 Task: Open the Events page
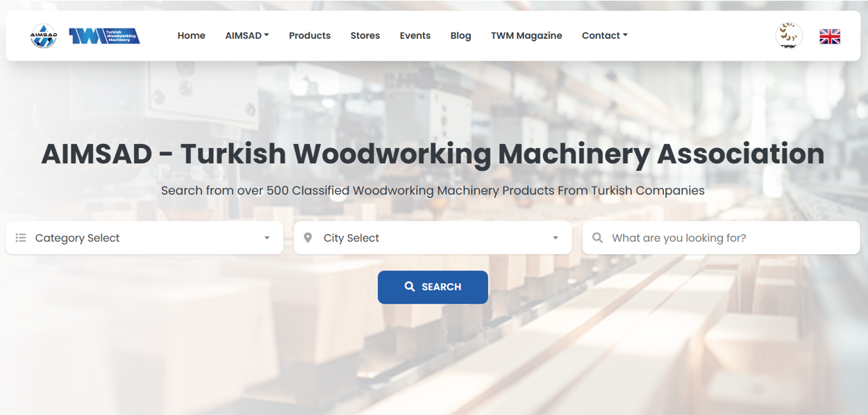pyautogui.click(x=415, y=35)
